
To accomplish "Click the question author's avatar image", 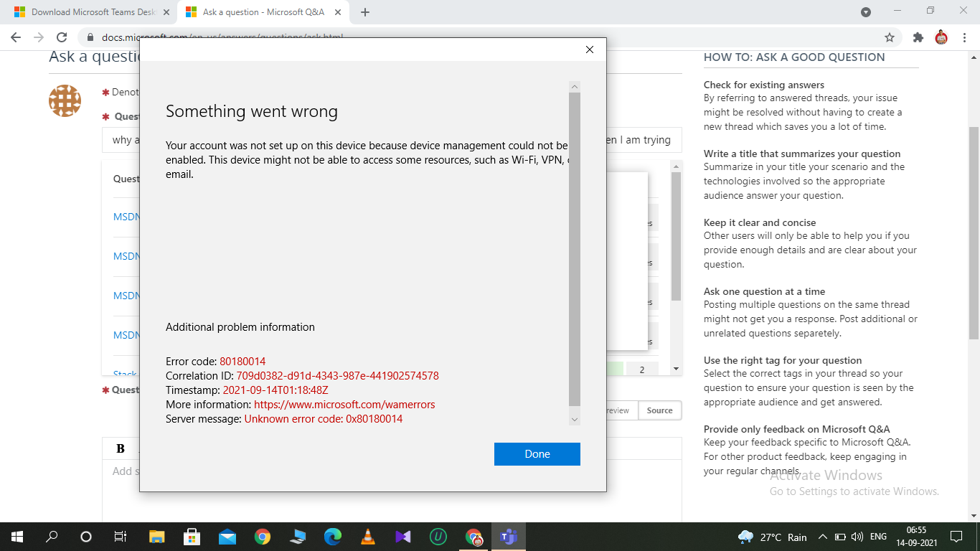I will 65,101.
